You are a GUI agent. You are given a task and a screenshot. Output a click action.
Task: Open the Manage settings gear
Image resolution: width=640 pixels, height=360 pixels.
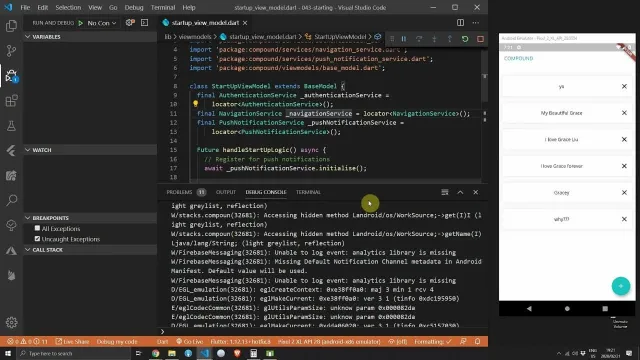11,322
